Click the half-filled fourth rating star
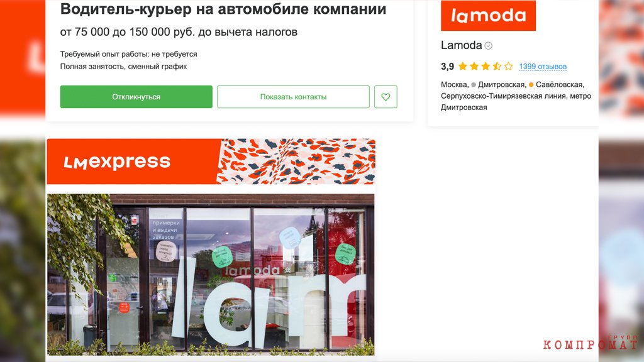The height and width of the screenshot is (362, 644). (497, 66)
